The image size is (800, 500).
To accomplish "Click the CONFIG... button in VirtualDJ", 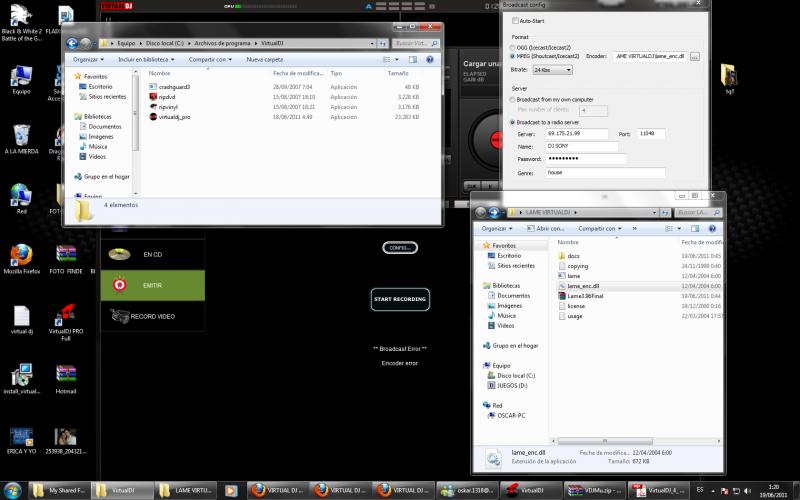I will point(400,248).
